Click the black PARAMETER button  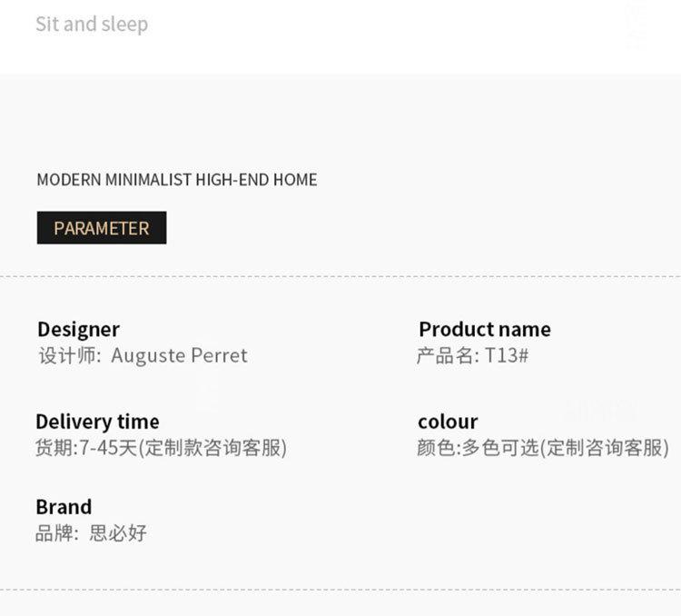pos(102,228)
